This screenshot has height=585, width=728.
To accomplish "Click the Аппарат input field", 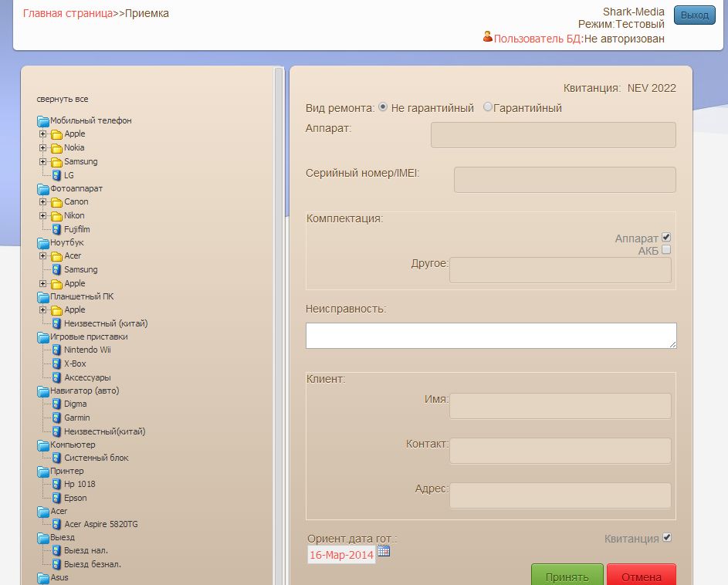I will point(553,135).
